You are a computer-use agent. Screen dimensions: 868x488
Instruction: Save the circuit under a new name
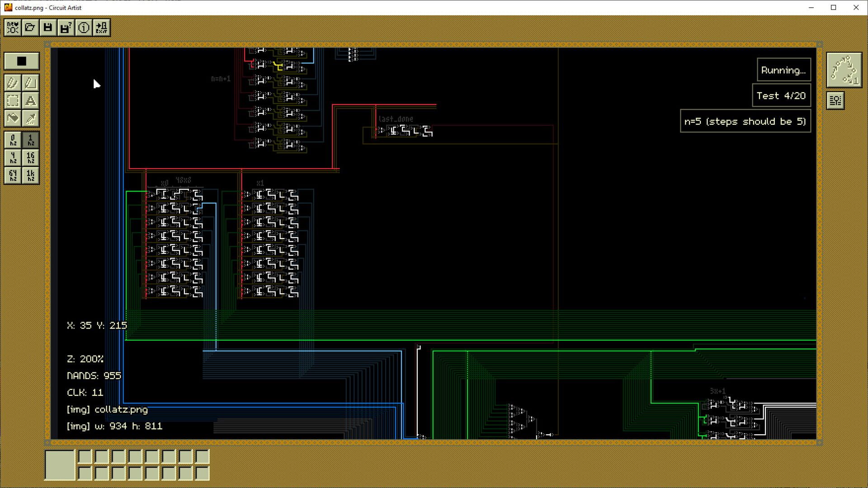pyautogui.click(x=66, y=28)
